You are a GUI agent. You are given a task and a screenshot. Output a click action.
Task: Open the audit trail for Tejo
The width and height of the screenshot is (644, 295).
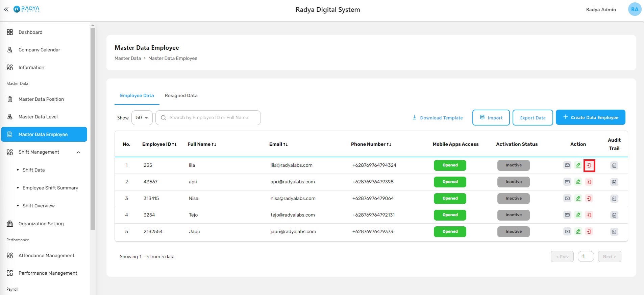614,215
